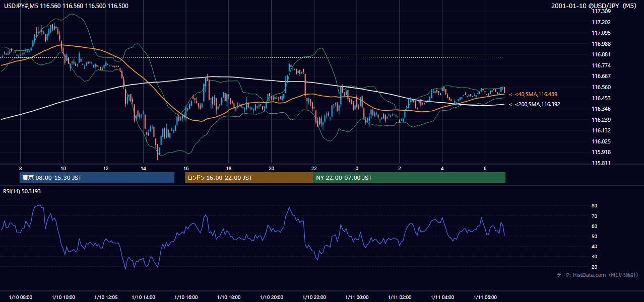The image size is (644, 302).
Task: Click the 117.202 price axis label
Action: [601, 22]
